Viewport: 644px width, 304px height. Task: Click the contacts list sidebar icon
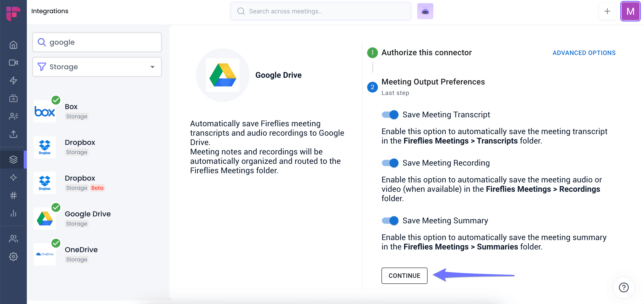click(13, 116)
